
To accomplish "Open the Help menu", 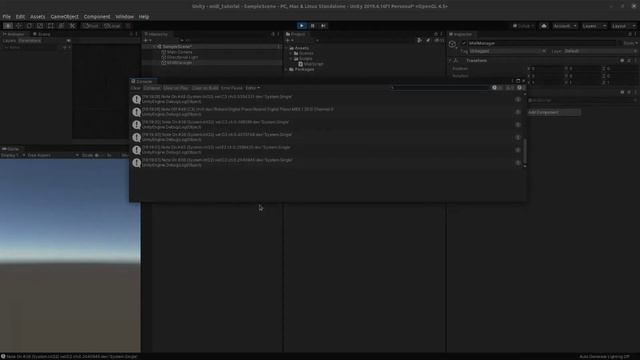I will 144,17.
